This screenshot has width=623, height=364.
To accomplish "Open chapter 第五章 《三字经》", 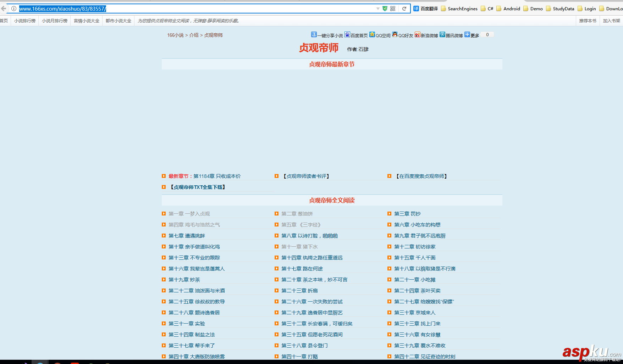I will coord(302,225).
